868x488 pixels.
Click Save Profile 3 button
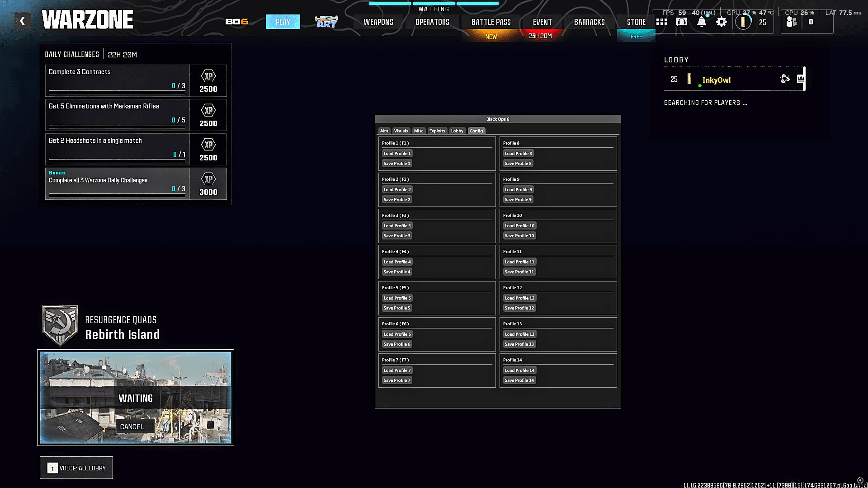pos(397,236)
